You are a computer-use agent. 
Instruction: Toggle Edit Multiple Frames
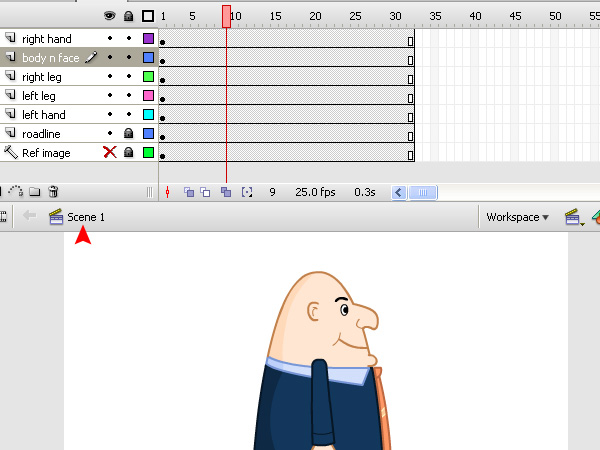tap(226, 192)
